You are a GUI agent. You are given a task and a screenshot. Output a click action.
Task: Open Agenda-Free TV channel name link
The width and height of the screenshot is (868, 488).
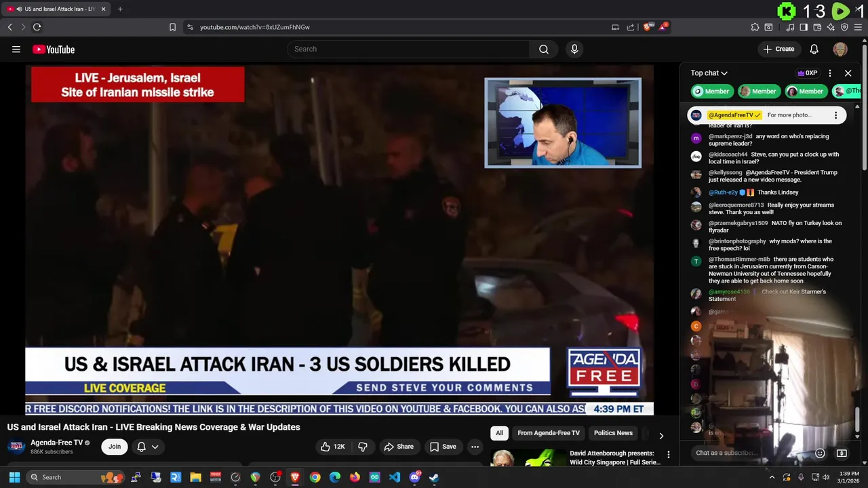[56, 443]
